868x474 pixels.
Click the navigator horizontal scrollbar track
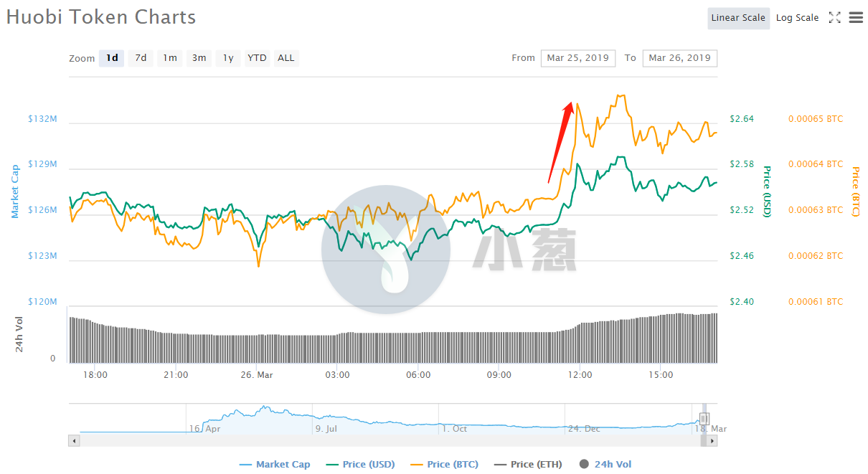point(393,441)
